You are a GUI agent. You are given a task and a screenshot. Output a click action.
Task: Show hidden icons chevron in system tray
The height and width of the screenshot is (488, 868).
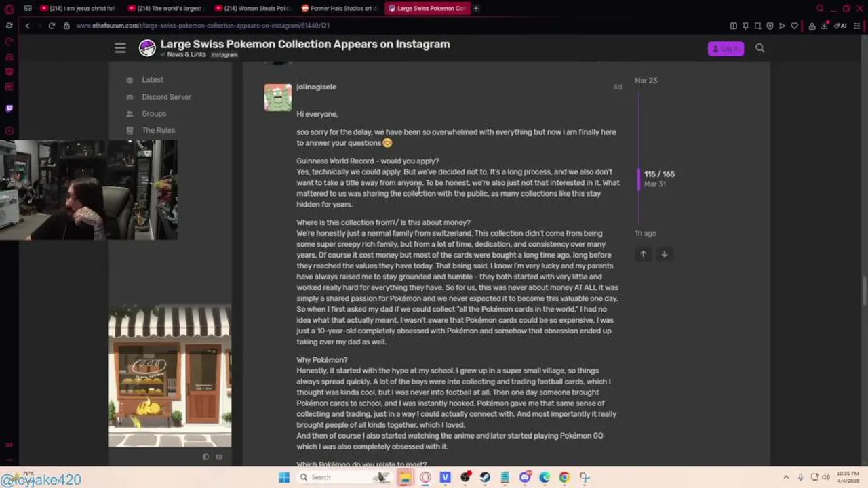(786, 477)
